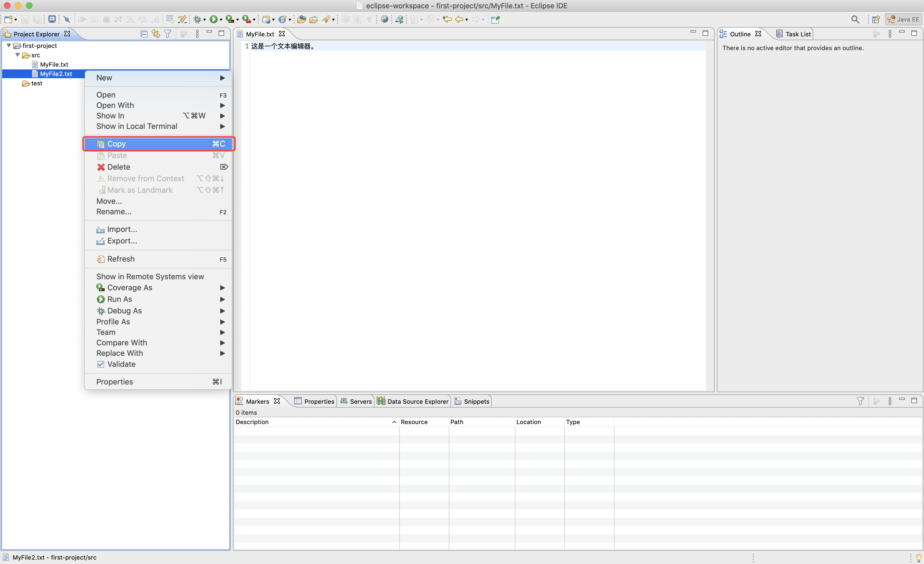Open the Run dropdown arrow

tap(221, 20)
